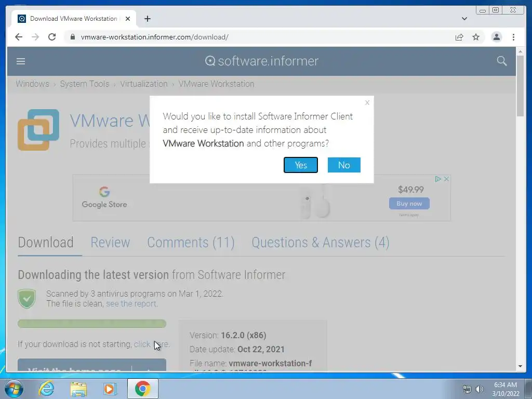This screenshot has width=532, height=399.
Task: Click the 'click here' download link
Action: [151, 344]
